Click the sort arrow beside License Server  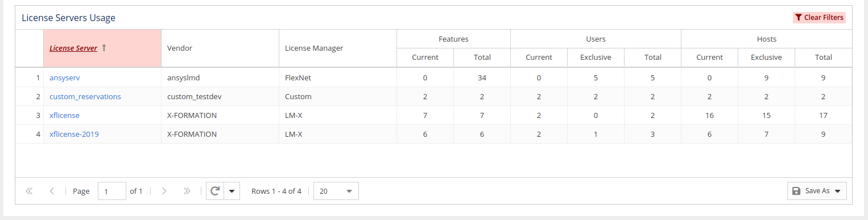(104, 48)
